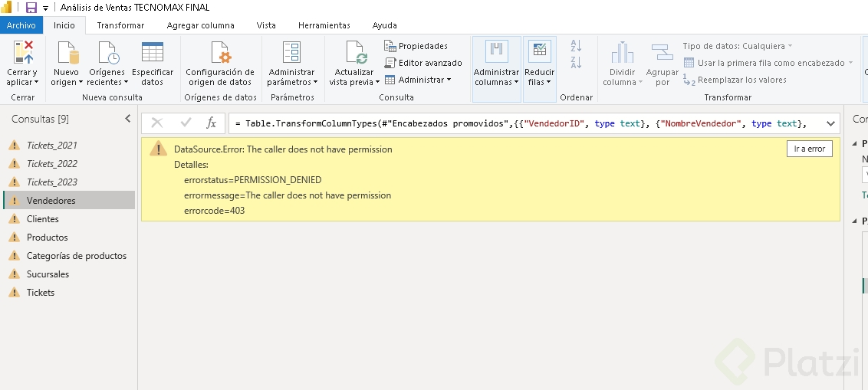Click the Reducir filas icon
This screenshot has height=390, width=868.
coord(539,51)
